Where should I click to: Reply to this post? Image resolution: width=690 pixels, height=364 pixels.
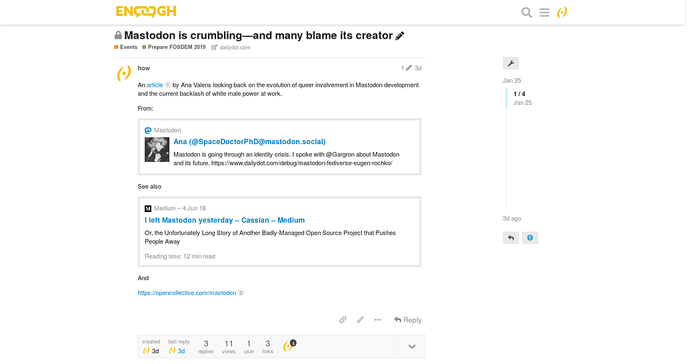[408, 320]
